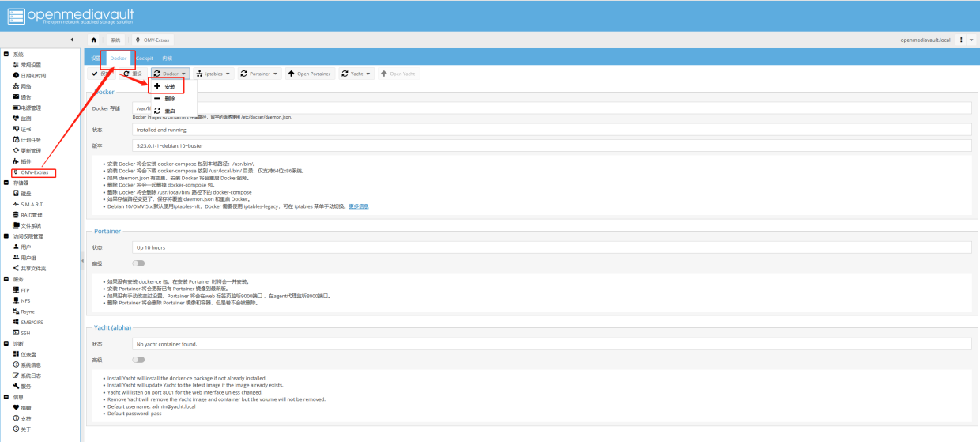Image resolution: width=980 pixels, height=442 pixels.
Task: Open the iptables dropdown menu
Action: [214, 74]
